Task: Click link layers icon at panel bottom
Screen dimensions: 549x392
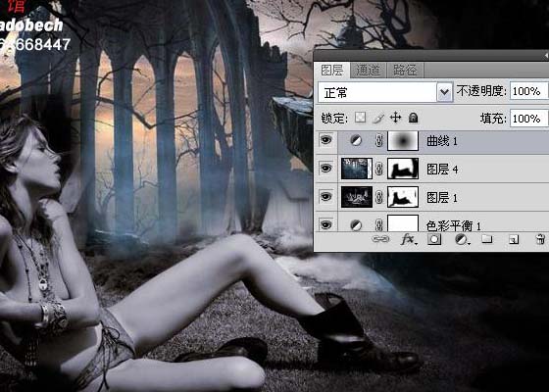Action: click(380, 239)
